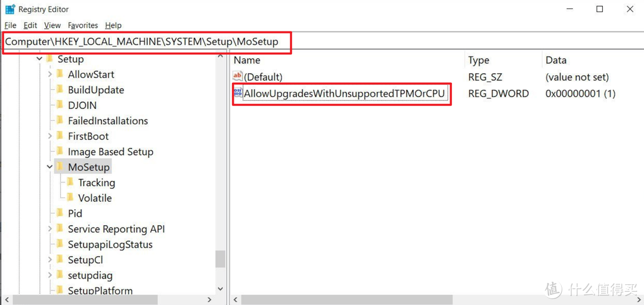This screenshot has width=644, height=305.
Task: Select the FailedInstallations folder icon
Action: 60,120
